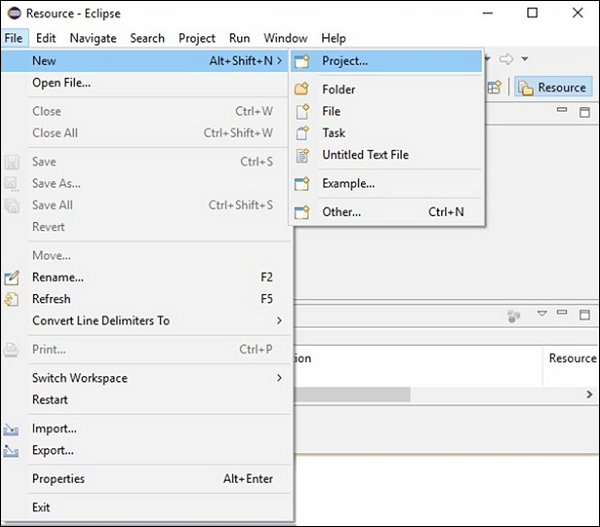Open the forward navigation history dropdown arrow
600x527 pixels.
pyautogui.click(x=525, y=60)
